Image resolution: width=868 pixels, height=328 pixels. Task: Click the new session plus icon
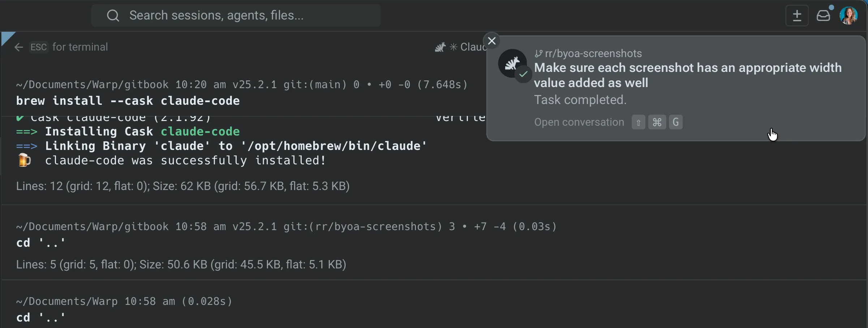click(x=797, y=15)
